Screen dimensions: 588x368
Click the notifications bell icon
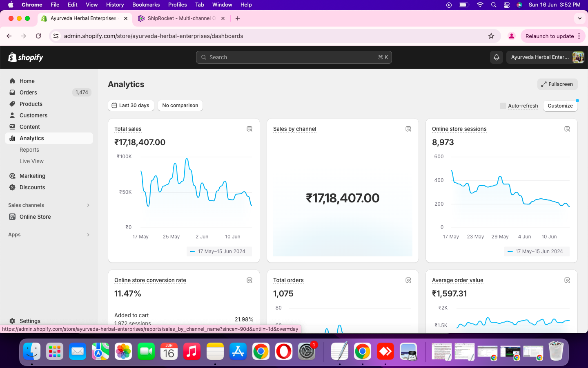[x=497, y=57]
